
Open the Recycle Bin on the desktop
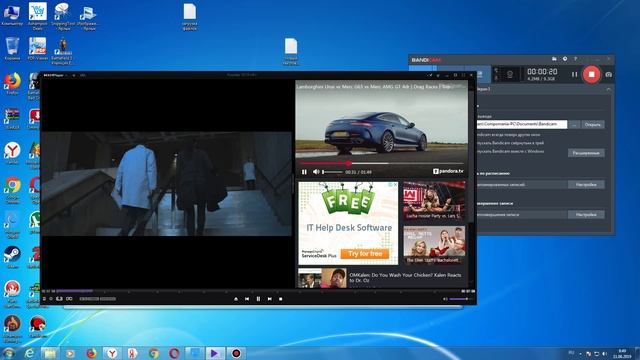click(x=12, y=49)
